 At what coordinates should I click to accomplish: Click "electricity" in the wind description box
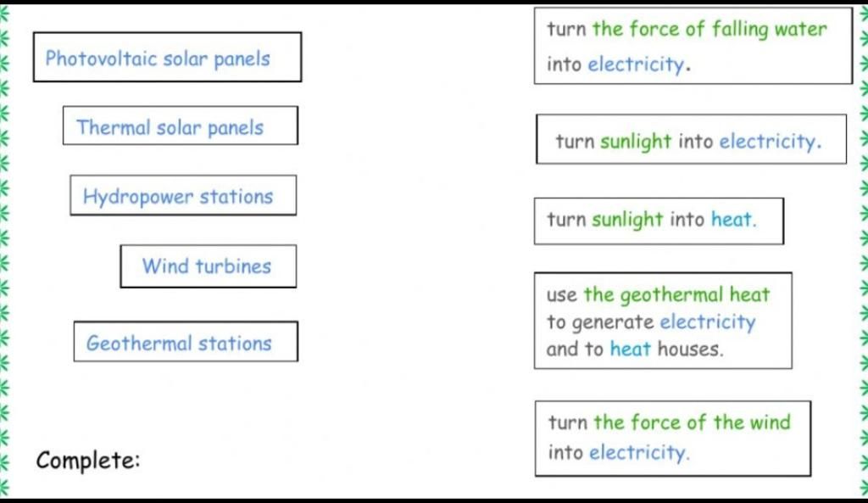637,453
